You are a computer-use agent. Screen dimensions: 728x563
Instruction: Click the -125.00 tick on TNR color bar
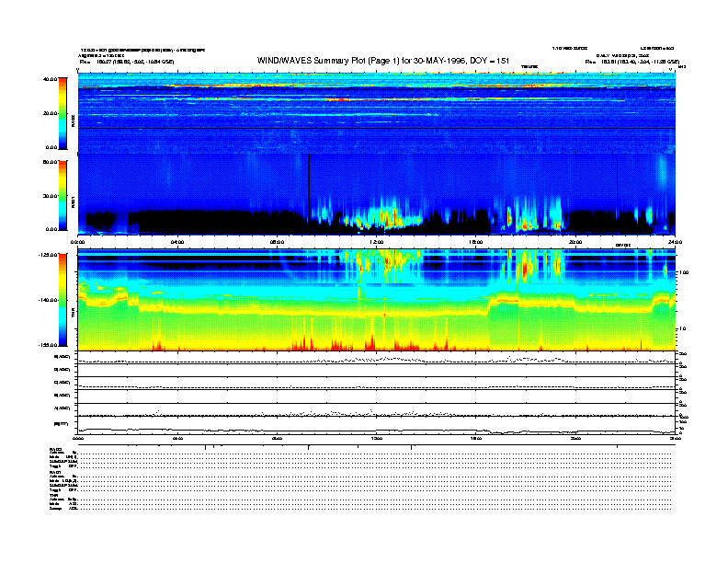[48, 255]
